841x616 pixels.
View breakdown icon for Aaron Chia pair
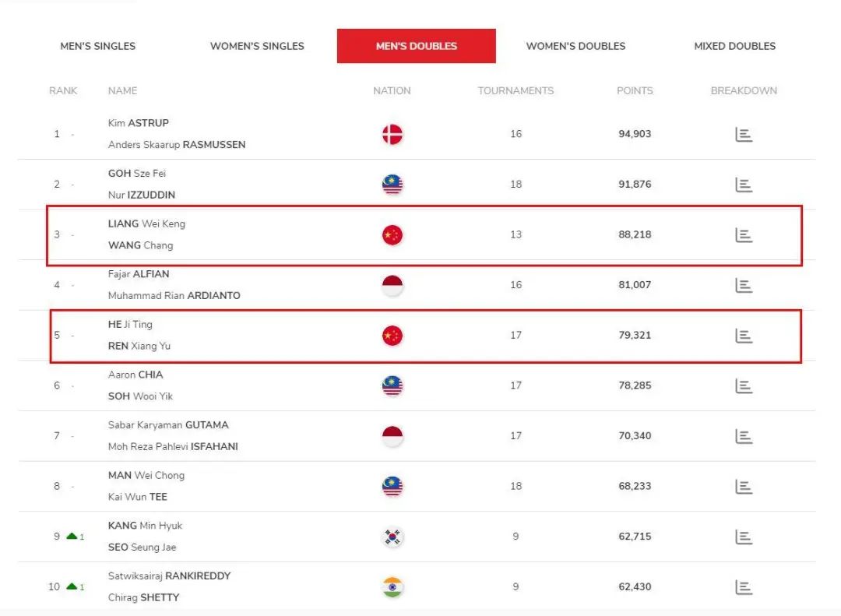744,386
